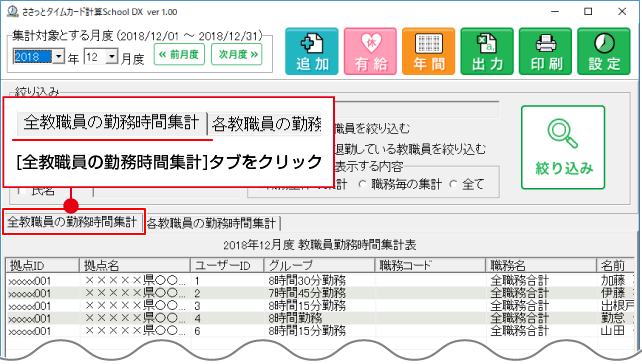Click the 追加 (add) icon button
Screen dimensions: 642x364
coord(312,52)
